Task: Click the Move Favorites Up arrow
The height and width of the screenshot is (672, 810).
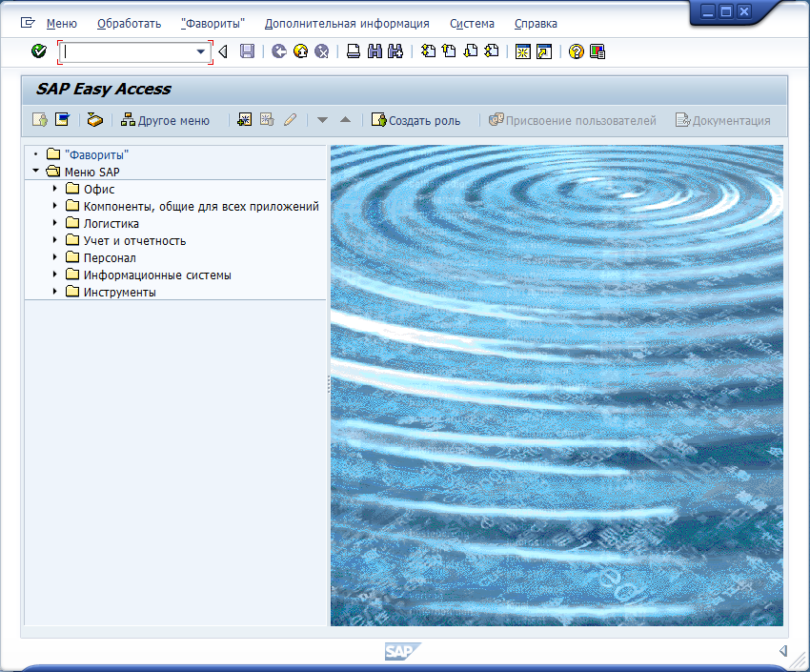Action: [x=346, y=120]
